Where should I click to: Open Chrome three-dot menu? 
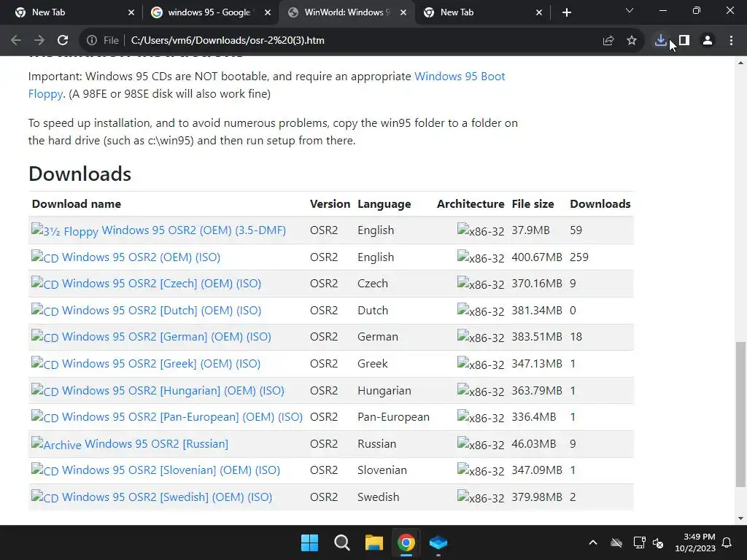coord(730,41)
